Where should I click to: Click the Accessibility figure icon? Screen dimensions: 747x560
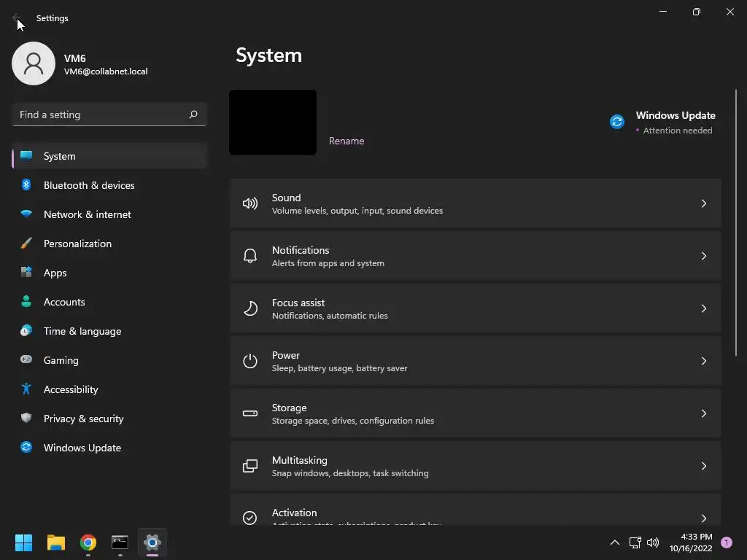tap(26, 389)
